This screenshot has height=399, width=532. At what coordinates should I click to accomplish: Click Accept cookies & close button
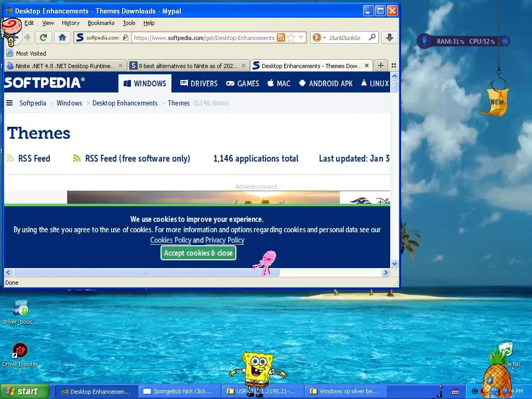point(198,253)
